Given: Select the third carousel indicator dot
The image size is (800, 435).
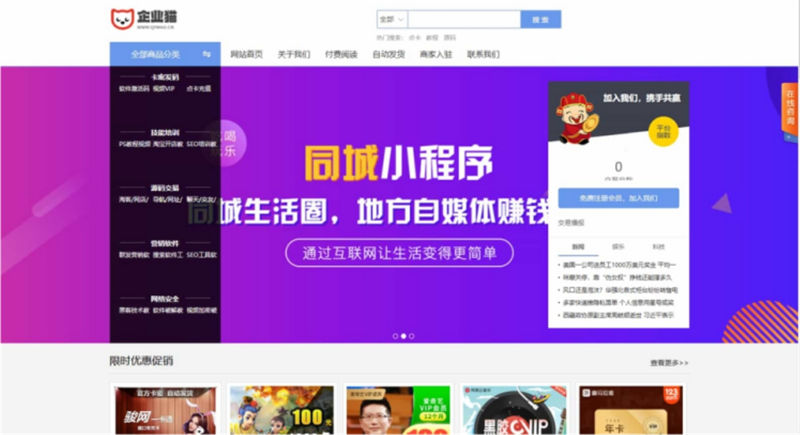Looking at the screenshot, I should (410, 336).
